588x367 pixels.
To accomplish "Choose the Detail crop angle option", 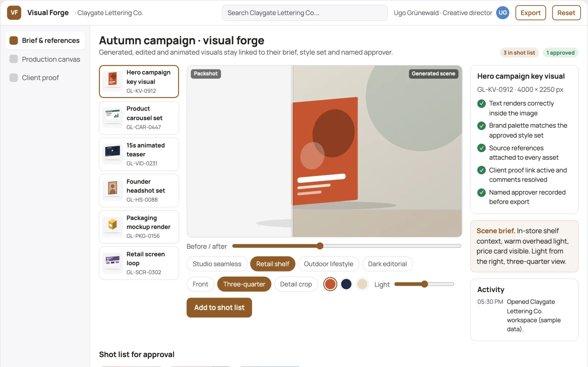I will click(296, 284).
